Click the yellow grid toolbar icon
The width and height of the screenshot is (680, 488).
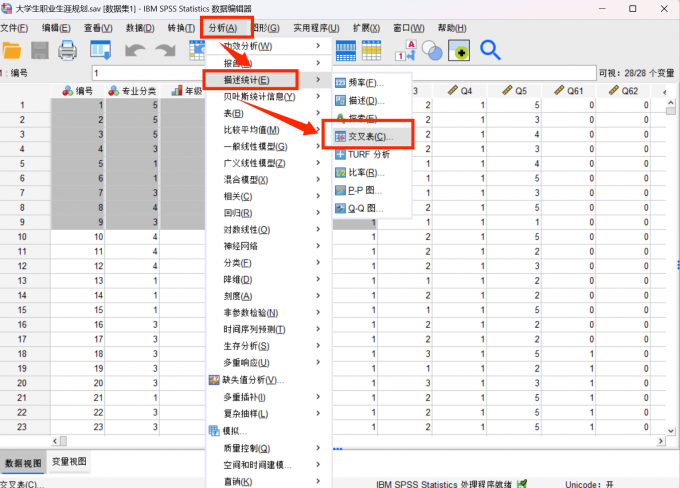click(372, 50)
